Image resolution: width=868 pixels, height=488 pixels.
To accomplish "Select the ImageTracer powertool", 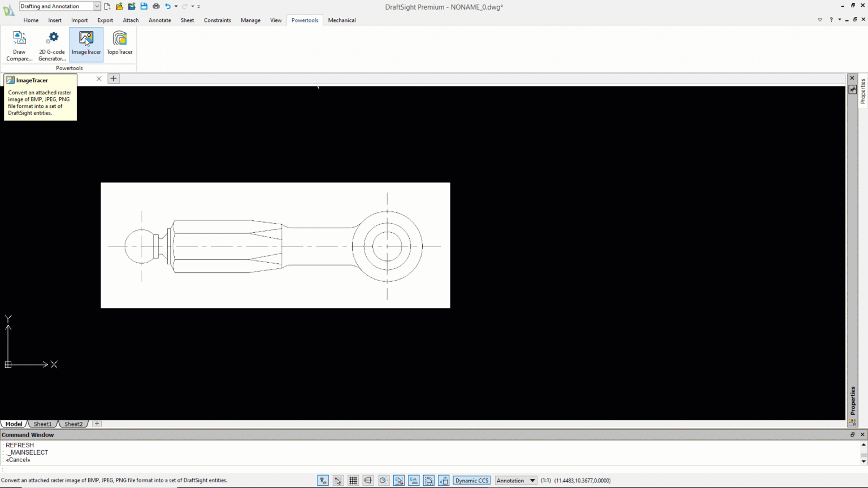I will (86, 44).
